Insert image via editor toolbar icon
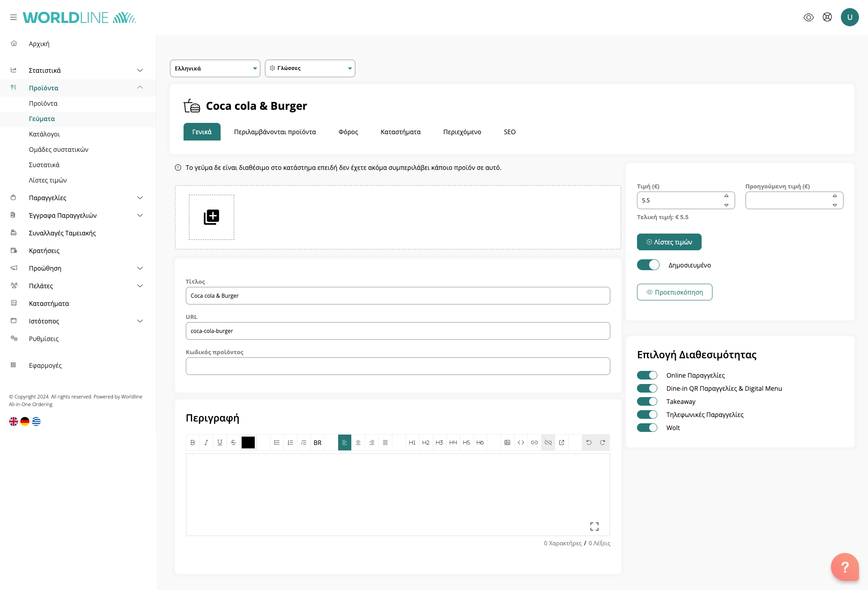This screenshot has width=868, height=590. coord(507,443)
